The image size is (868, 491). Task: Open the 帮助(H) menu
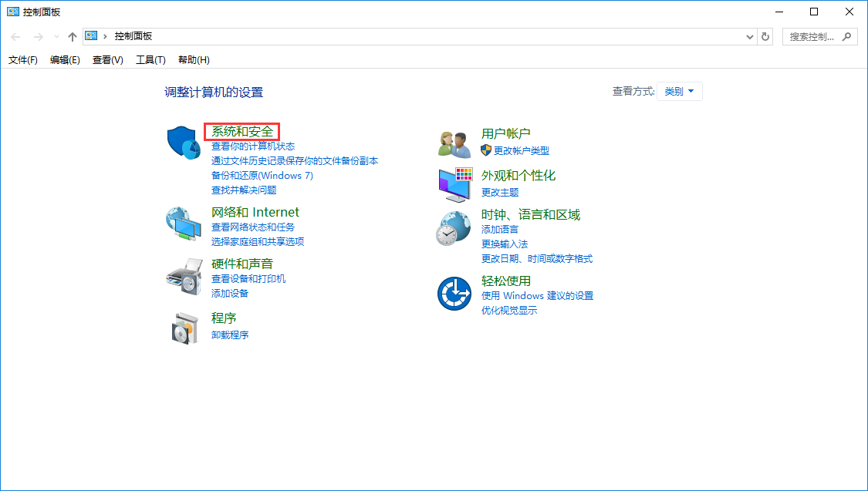pyautogui.click(x=192, y=59)
